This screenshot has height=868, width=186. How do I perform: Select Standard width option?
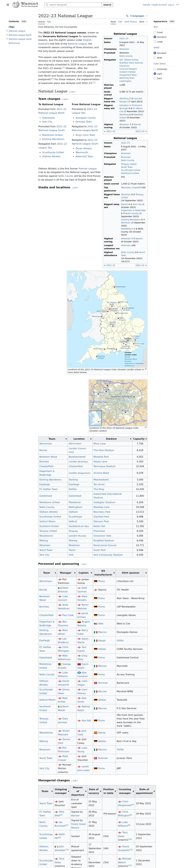[x=155, y=53]
